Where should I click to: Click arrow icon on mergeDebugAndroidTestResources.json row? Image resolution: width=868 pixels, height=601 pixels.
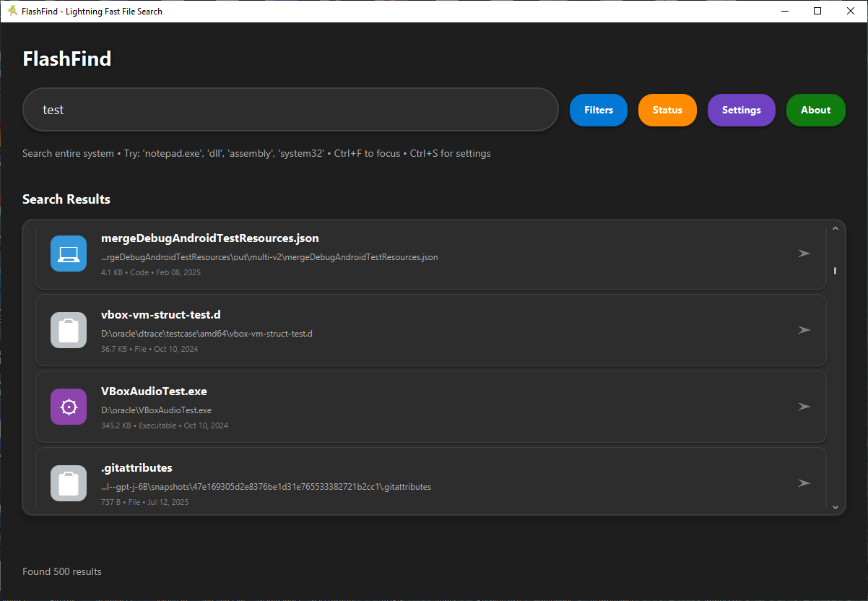coord(804,254)
